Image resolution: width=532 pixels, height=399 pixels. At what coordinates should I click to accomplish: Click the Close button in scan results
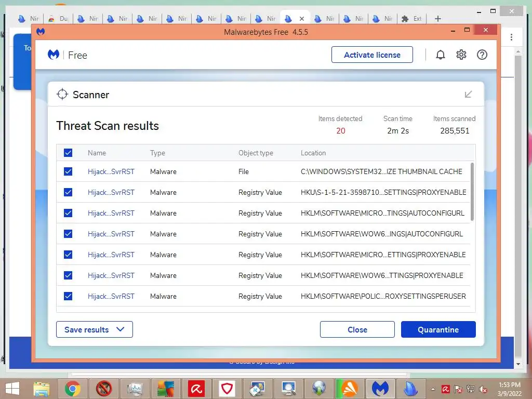pos(357,329)
